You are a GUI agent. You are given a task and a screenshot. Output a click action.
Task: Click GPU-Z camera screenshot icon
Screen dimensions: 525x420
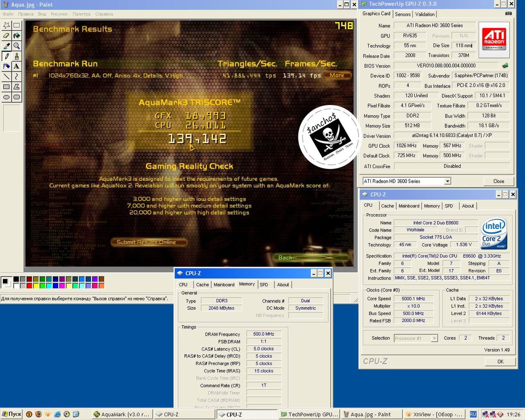tap(508, 14)
